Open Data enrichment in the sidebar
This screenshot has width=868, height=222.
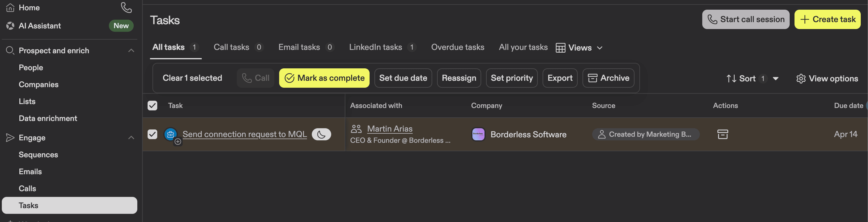pyautogui.click(x=48, y=118)
